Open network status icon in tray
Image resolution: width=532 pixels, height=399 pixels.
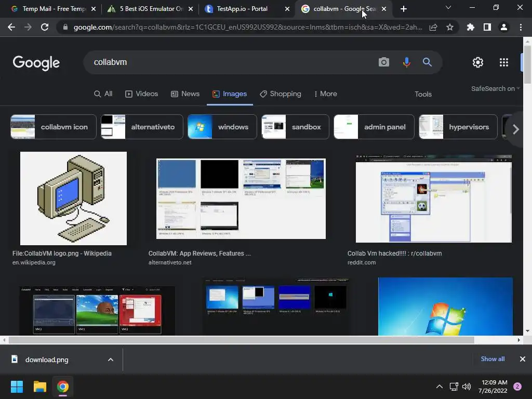[x=454, y=387]
